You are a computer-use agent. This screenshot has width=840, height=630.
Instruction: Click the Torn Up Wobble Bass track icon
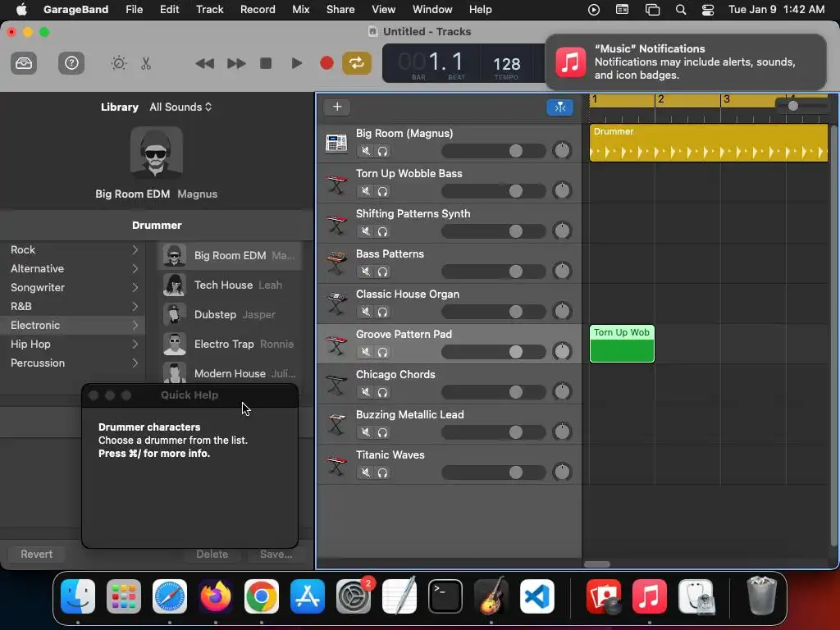pyautogui.click(x=336, y=184)
